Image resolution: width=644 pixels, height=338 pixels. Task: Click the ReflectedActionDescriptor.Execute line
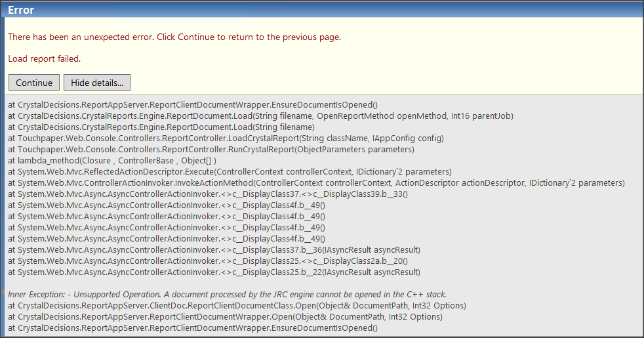[230, 171]
